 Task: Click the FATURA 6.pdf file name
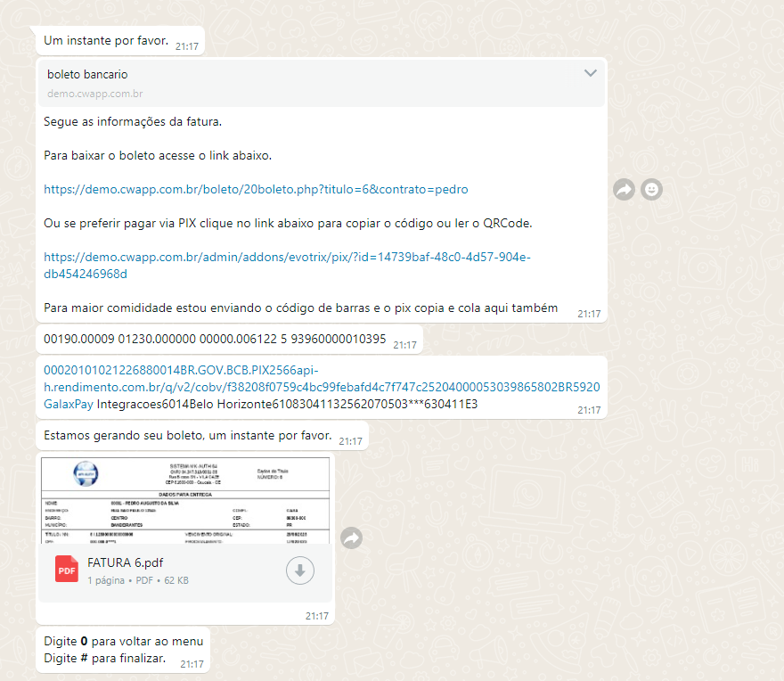(125, 562)
